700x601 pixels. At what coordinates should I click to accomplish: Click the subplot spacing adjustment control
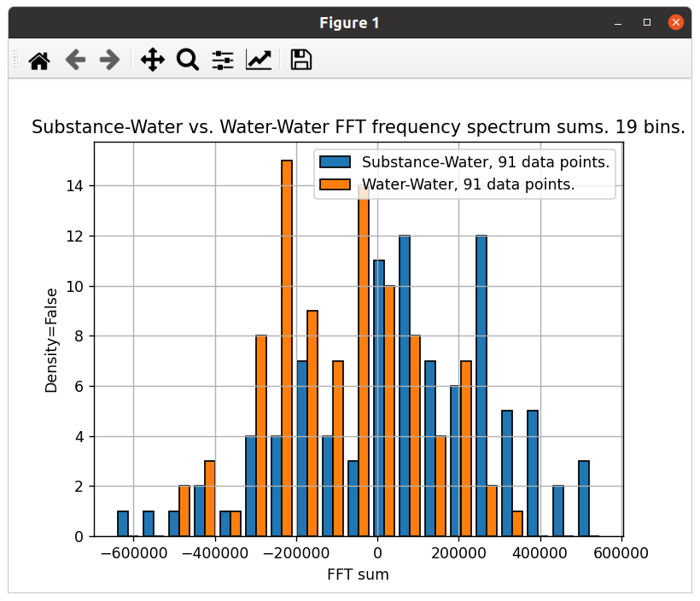(222, 60)
